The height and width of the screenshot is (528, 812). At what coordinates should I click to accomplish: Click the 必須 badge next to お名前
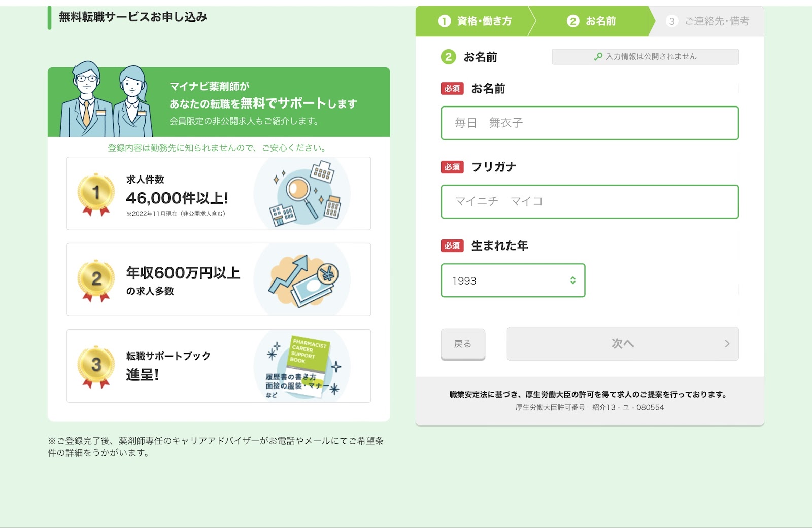click(452, 89)
